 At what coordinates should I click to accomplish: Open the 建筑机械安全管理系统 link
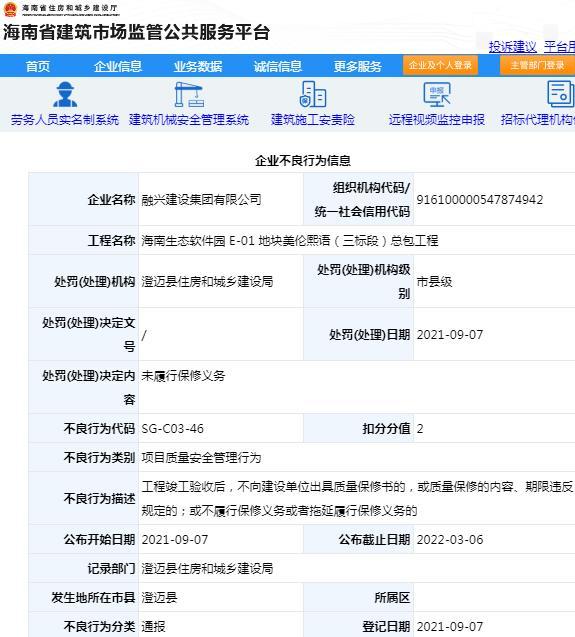(x=189, y=119)
